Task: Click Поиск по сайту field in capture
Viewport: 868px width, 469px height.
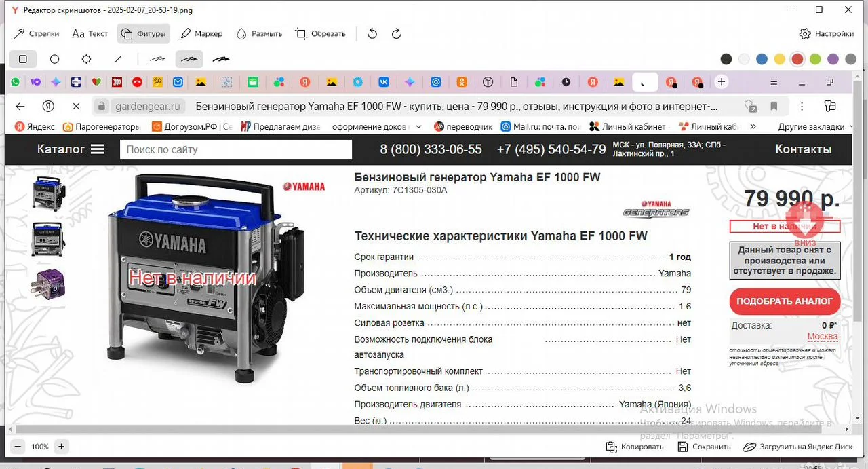Action: point(236,149)
